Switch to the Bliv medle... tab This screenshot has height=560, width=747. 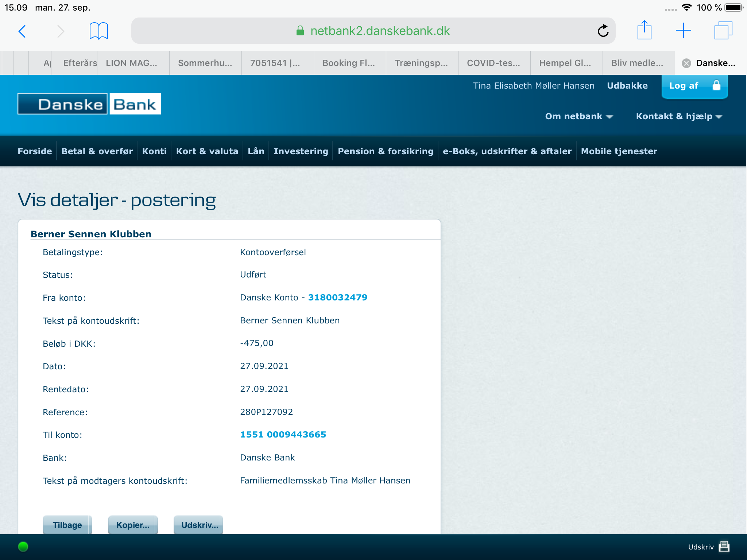pyautogui.click(x=639, y=63)
